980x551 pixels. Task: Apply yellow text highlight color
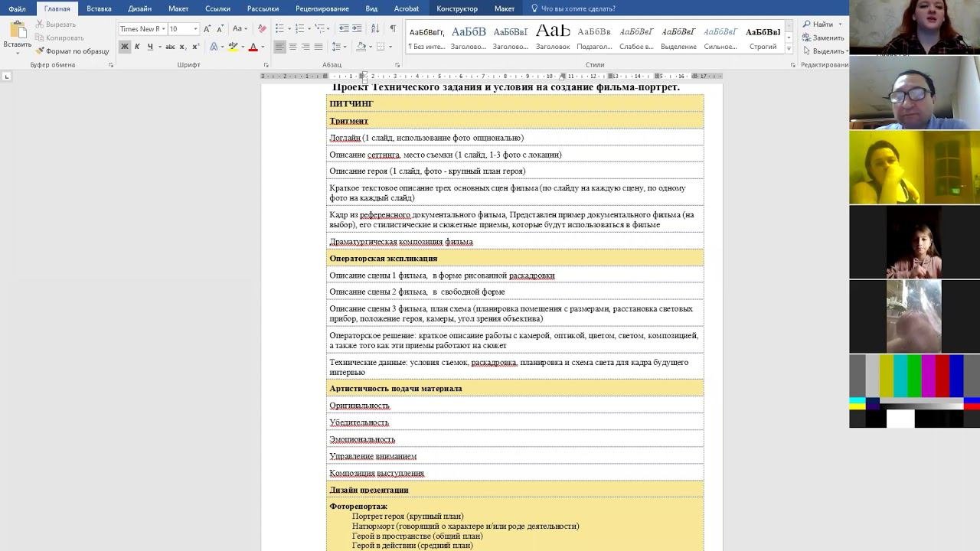click(233, 47)
